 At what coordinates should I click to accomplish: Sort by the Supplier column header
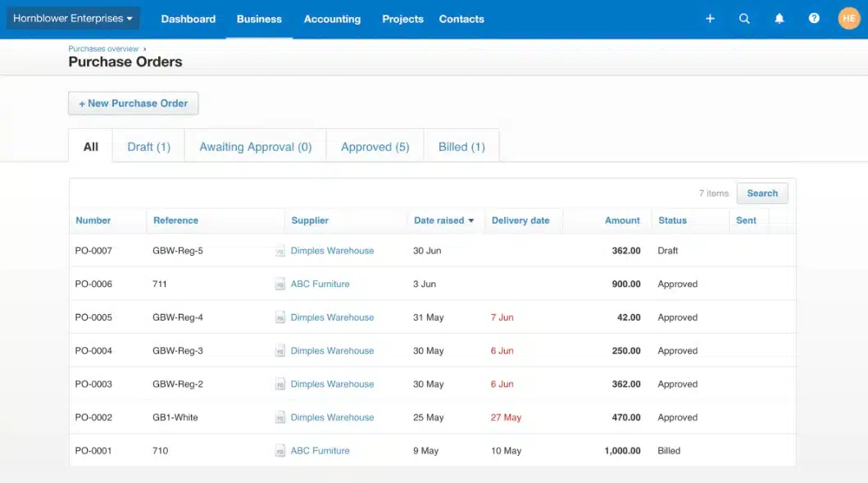pyautogui.click(x=310, y=221)
